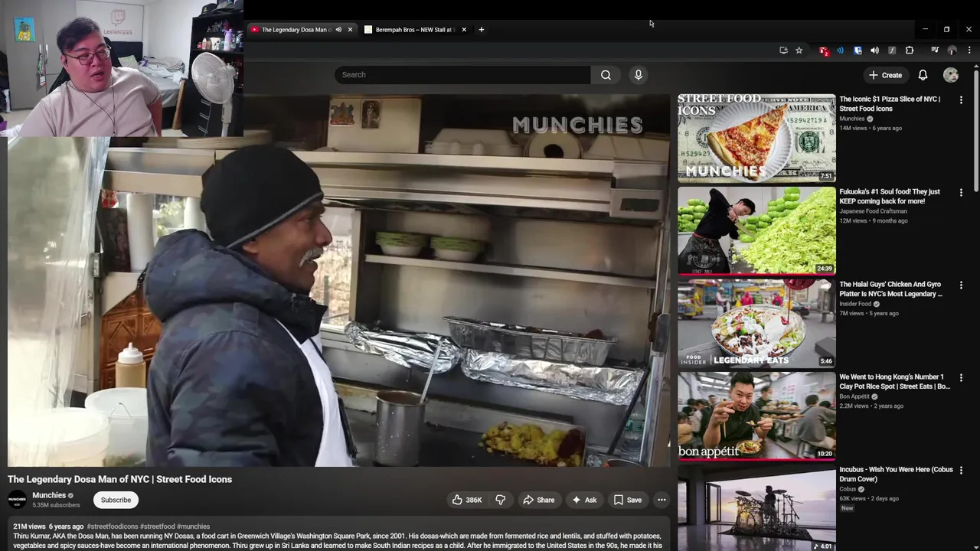Click the #munchies hashtag
The height and width of the screenshot is (551, 980).
click(x=193, y=527)
